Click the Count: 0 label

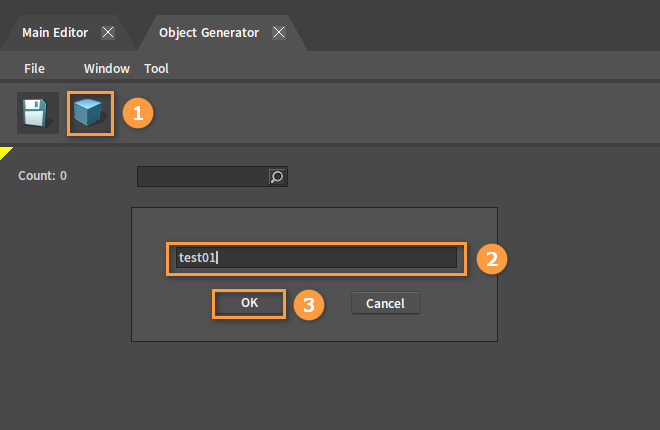click(43, 175)
